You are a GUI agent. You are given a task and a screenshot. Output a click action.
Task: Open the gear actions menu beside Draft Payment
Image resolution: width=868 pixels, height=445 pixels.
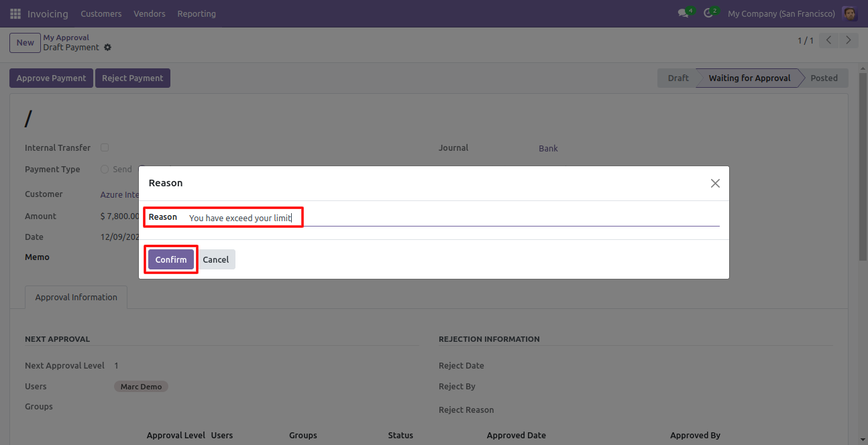point(108,48)
